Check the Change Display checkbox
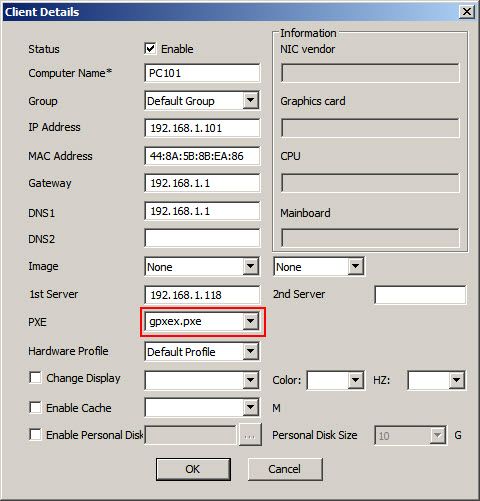Viewport: 480px width, 501px height. tap(35, 378)
